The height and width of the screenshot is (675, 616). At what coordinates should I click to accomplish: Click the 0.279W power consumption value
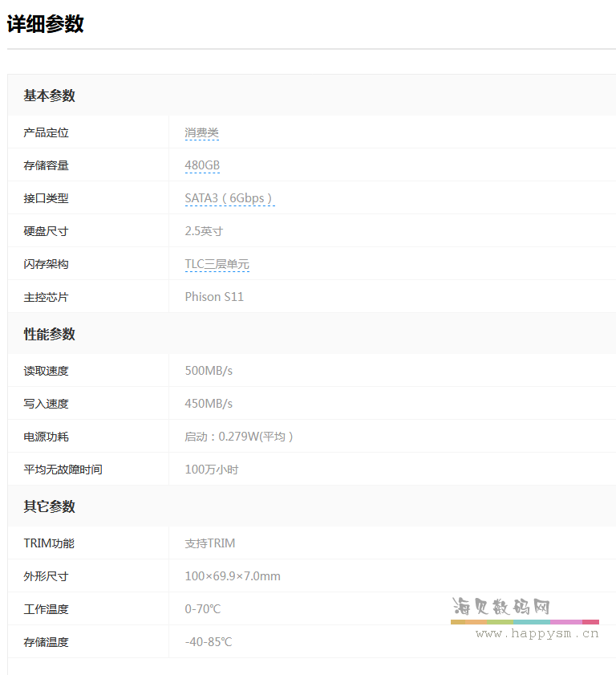pos(239,437)
